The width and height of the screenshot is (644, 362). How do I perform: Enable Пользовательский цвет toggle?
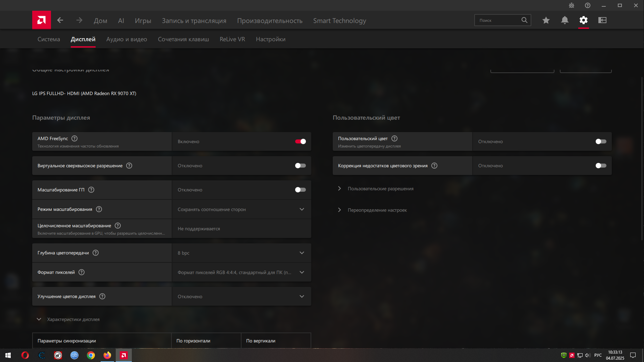pyautogui.click(x=601, y=141)
